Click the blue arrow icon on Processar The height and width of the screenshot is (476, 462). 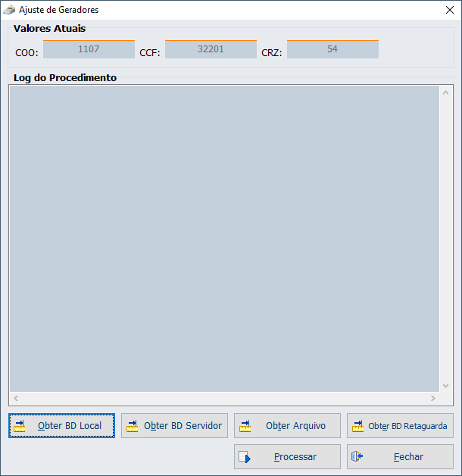[x=244, y=457]
